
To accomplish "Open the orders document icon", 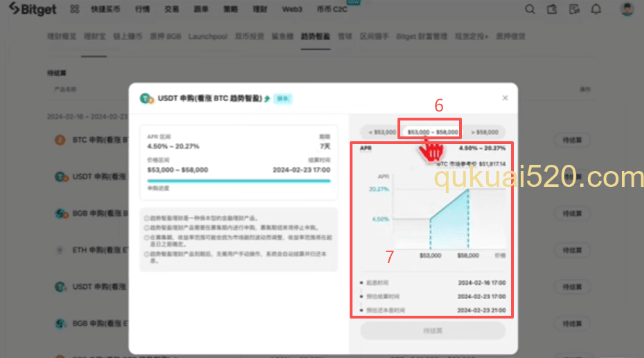I will point(574,9).
